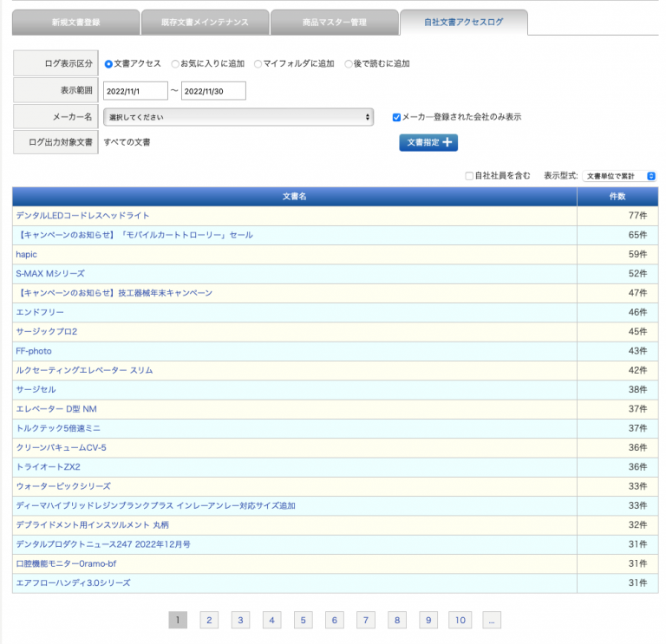Open the エレベーター D型 NM link

click(x=56, y=409)
